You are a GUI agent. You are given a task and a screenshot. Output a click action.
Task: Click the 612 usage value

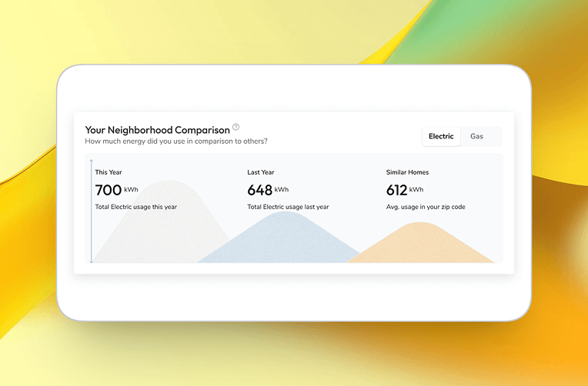click(x=396, y=190)
